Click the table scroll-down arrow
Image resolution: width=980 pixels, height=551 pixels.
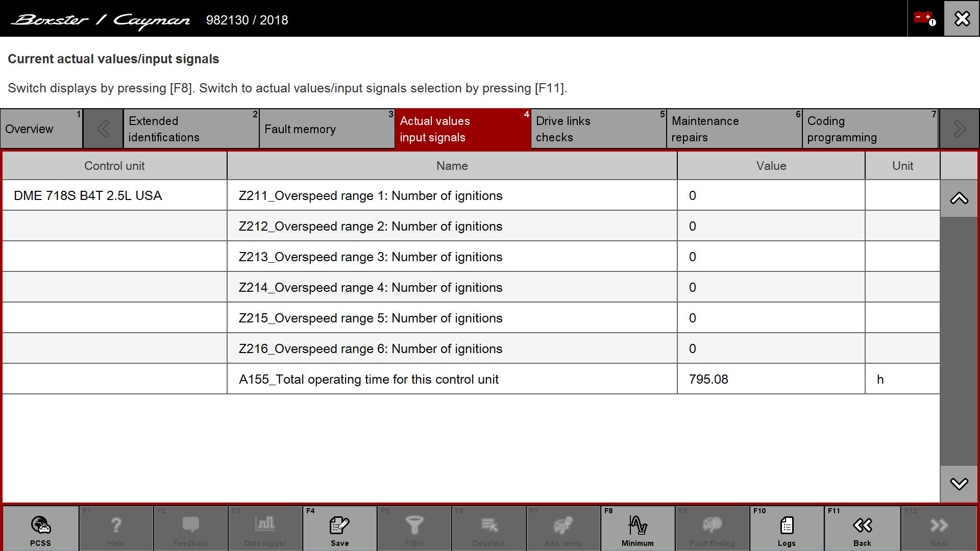click(x=959, y=484)
